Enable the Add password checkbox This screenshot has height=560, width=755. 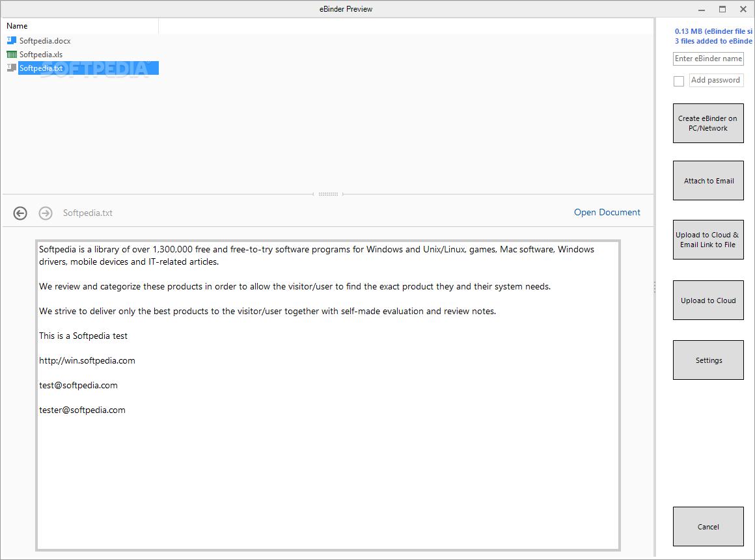tap(679, 81)
